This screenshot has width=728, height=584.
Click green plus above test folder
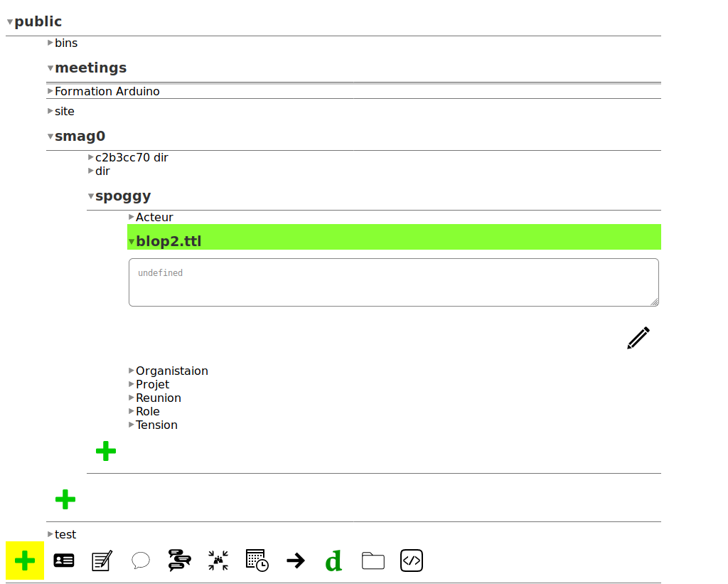coord(65,499)
